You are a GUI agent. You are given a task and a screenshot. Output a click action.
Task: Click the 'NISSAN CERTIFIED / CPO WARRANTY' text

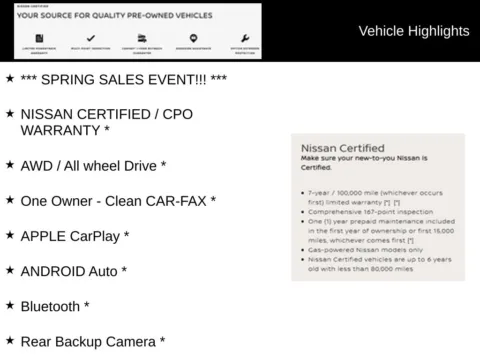(x=107, y=122)
